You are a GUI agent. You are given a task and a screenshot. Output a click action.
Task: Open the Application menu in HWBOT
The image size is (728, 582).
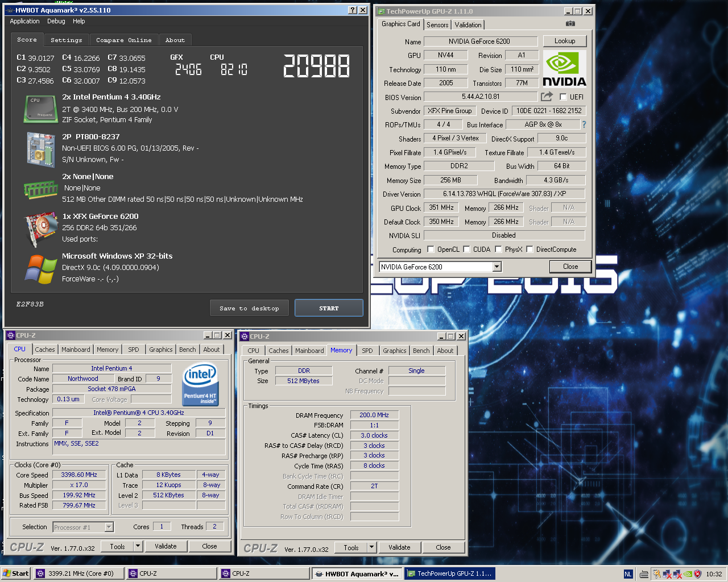click(x=24, y=21)
